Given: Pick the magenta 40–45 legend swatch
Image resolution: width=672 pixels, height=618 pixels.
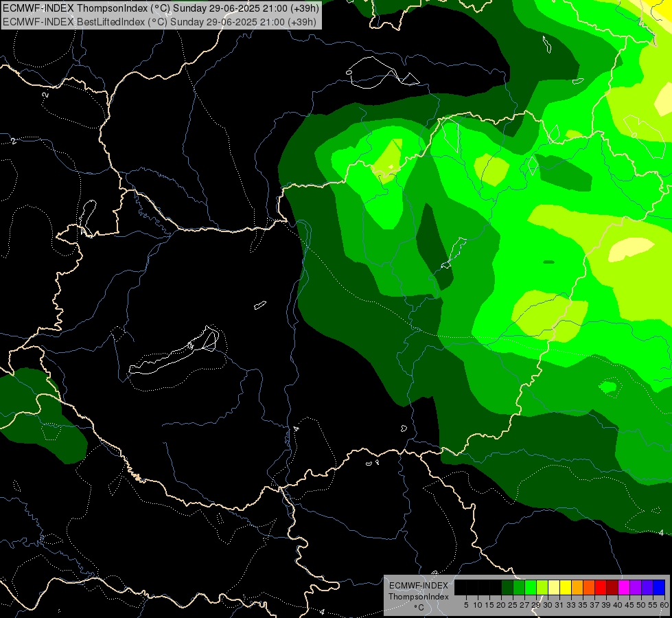Looking at the screenshot, I should coord(624,587).
